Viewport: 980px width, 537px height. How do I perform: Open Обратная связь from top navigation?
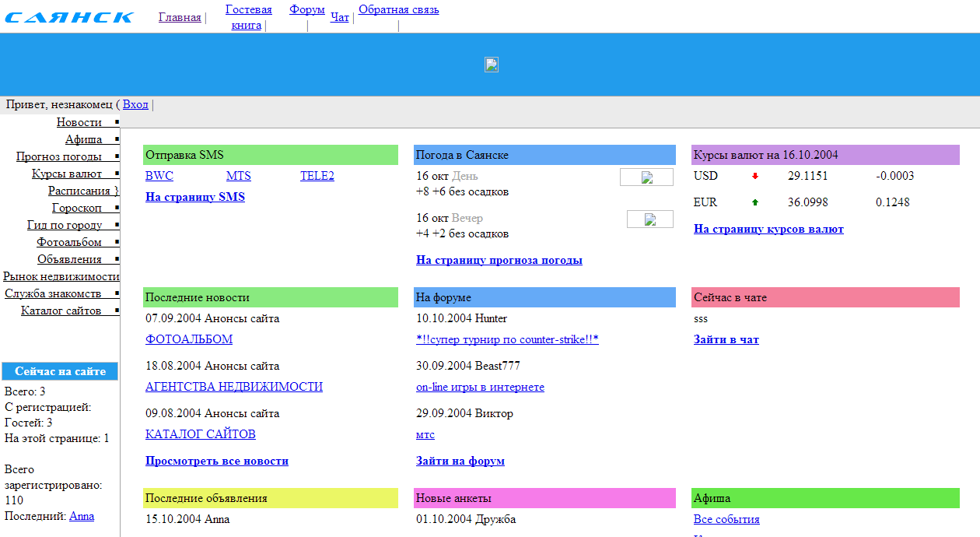coord(398,10)
